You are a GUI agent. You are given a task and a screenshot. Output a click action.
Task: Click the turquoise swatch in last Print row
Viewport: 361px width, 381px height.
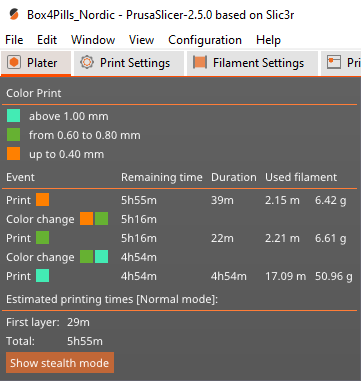coord(43,276)
